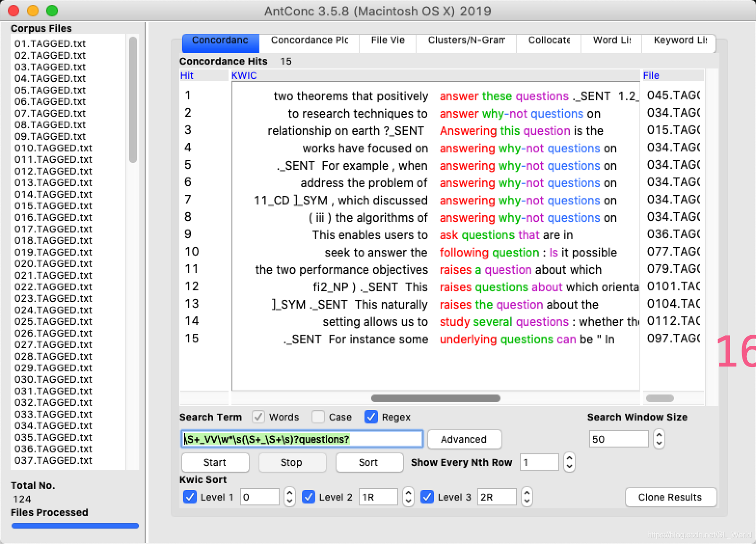Uncheck Kwic Sort Level 2

(308, 497)
